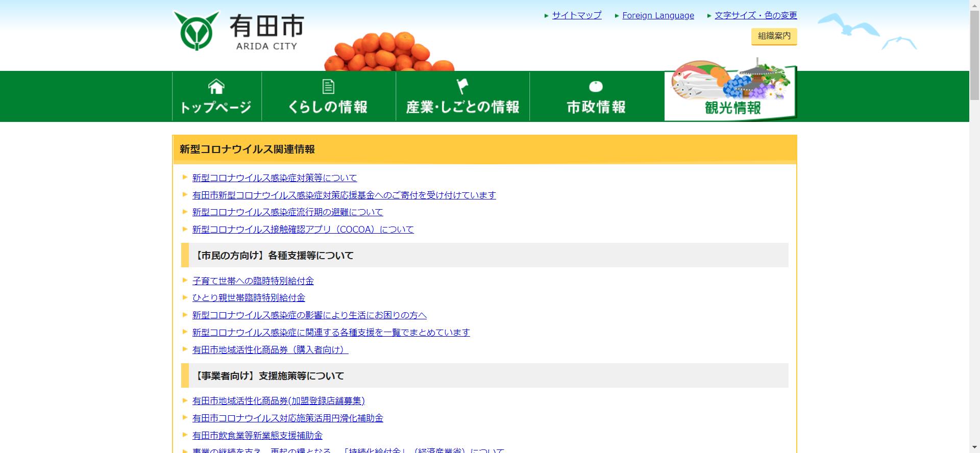The height and width of the screenshot is (453, 980).
Task: Click the document icon above くらしの情報
Action: [x=328, y=87]
